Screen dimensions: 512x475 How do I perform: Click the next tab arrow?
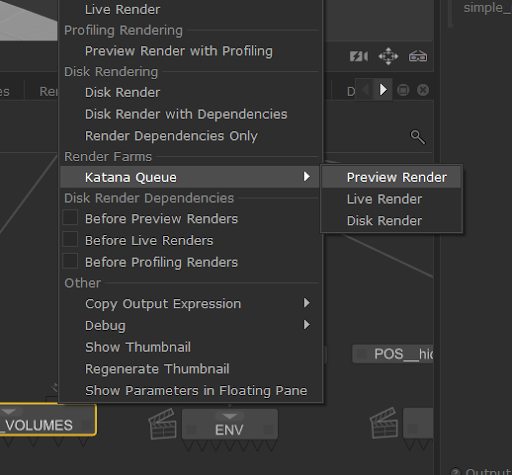coord(383,90)
